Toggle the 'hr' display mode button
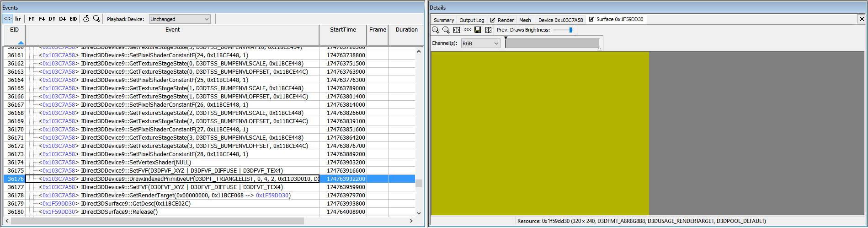This screenshot has height=228, width=868. click(x=18, y=19)
